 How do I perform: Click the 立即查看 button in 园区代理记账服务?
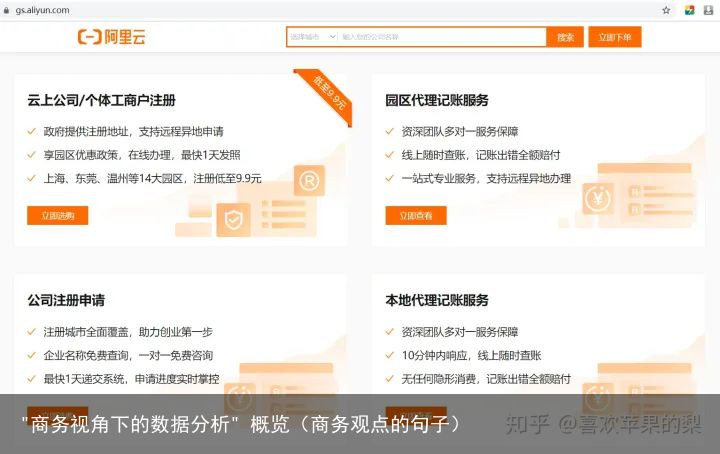[x=416, y=215]
